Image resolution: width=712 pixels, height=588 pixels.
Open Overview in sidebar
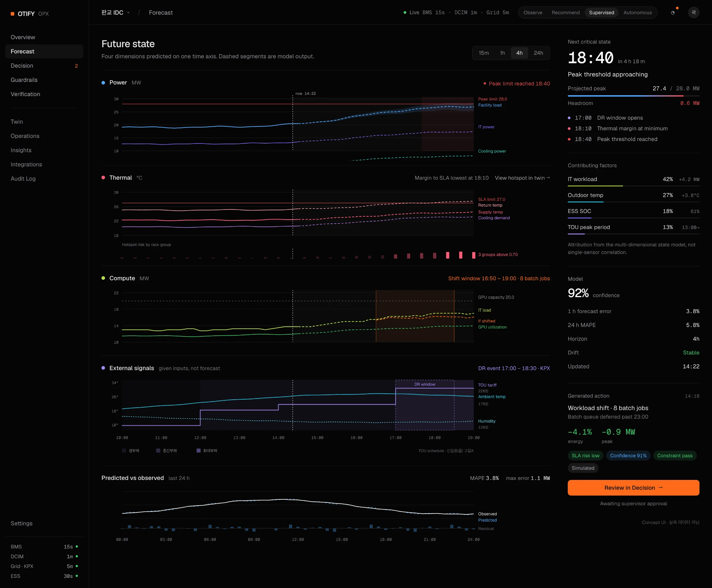pyautogui.click(x=44, y=37)
